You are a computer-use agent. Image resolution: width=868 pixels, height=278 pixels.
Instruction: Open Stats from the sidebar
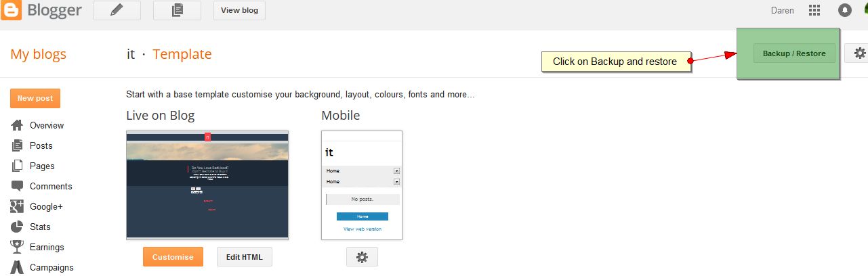39,227
